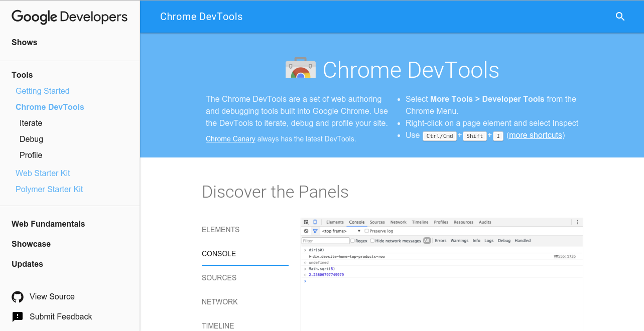Open Network tab in DevTools image
This screenshot has width=644, height=331.
[x=399, y=222]
